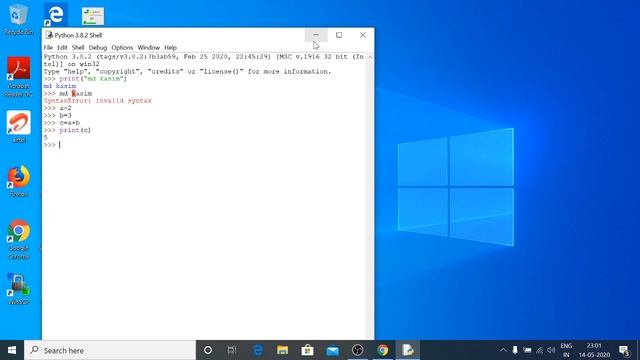Click the Python icon in the Shell title bar
This screenshot has height=360, width=640.
click(x=49, y=35)
